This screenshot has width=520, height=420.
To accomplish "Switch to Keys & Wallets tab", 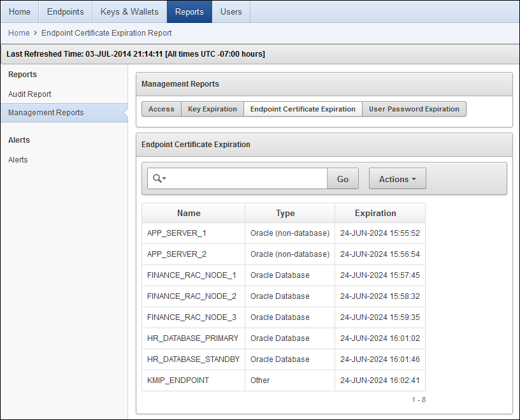I will pos(129,11).
